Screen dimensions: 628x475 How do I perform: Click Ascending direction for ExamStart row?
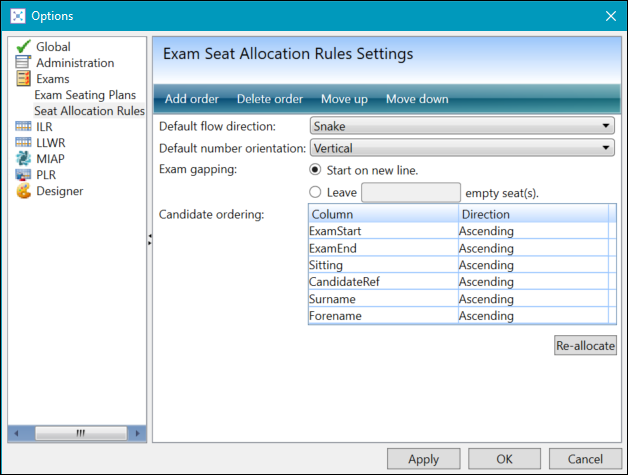tap(533, 231)
